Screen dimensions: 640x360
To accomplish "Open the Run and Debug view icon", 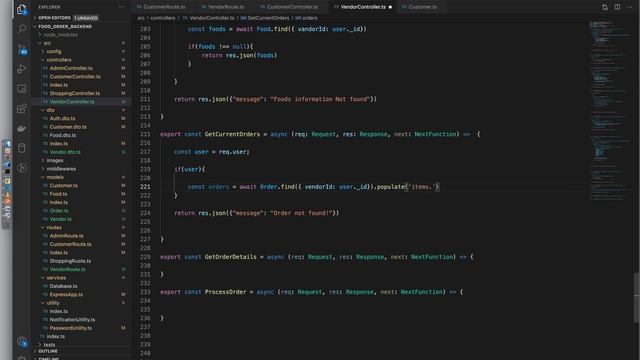I will point(22,69).
